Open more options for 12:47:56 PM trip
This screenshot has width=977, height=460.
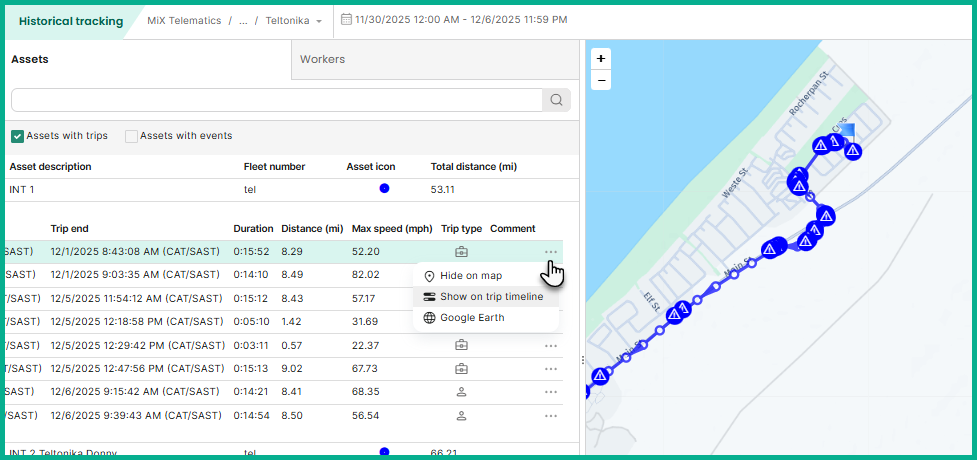click(550, 369)
